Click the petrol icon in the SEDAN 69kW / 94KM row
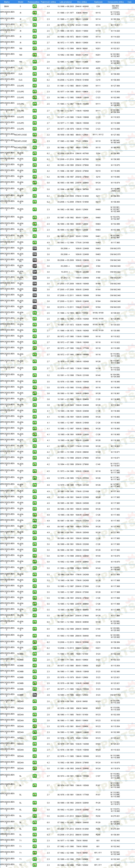Image resolution: width=135 pixels, height=868 pixels. pyautogui.click(x=34, y=708)
